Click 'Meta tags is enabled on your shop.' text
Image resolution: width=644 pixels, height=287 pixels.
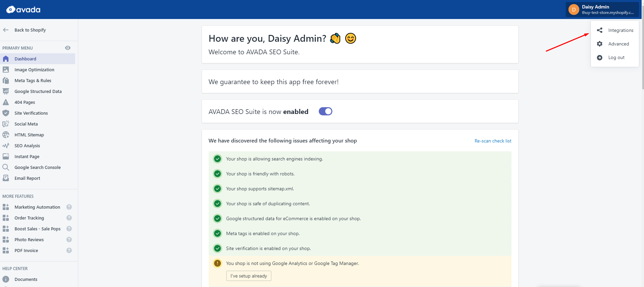[x=263, y=233]
